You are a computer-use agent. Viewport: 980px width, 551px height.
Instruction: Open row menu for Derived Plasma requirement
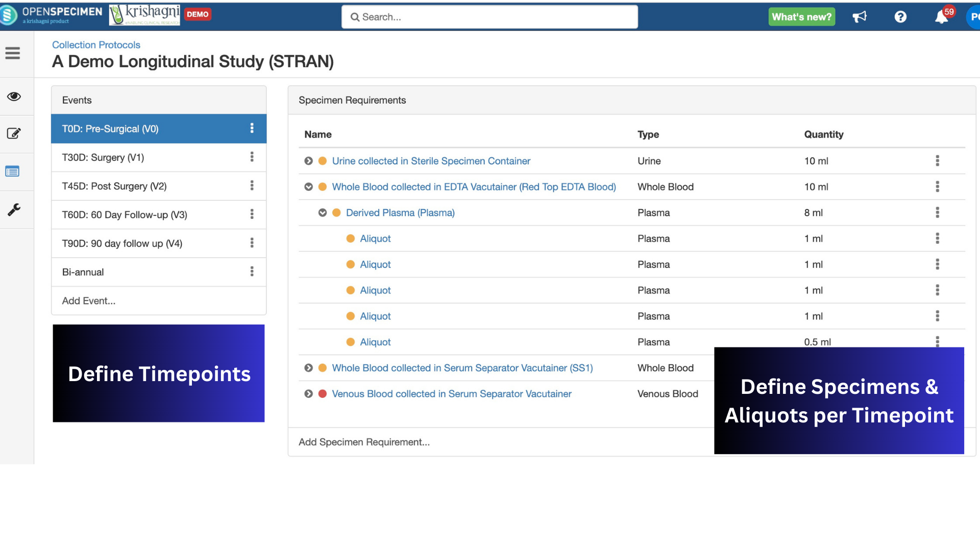pos(937,212)
